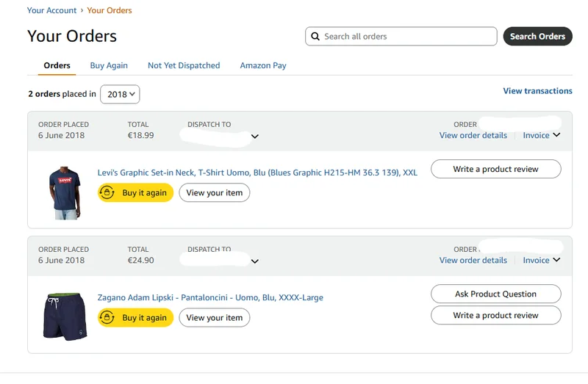Viewport: 588px width, 384px height.
Task: Click Your Orders breadcrumb
Action: point(110,10)
